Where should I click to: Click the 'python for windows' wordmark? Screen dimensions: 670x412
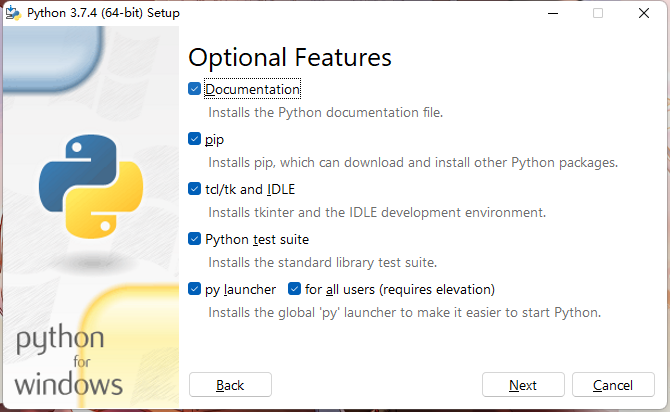click(x=68, y=360)
